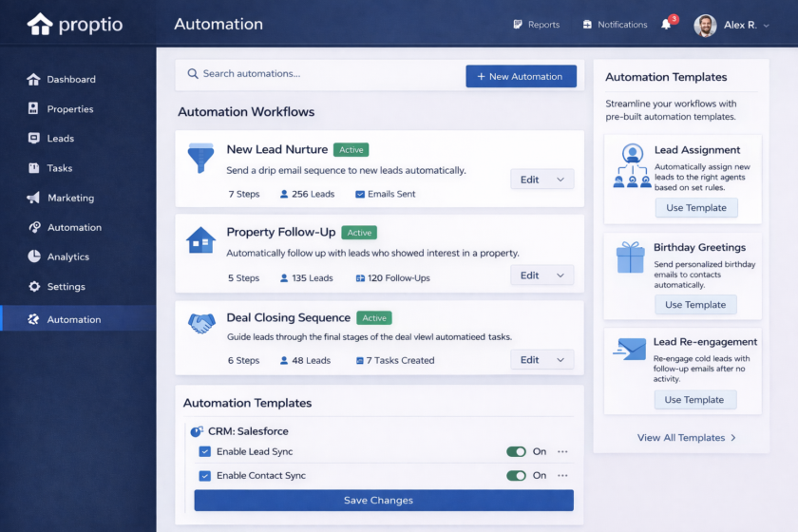Expand Edit dropdown for New Lead Nurture
Viewport: 798px width, 532px height.
[x=560, y=180]
